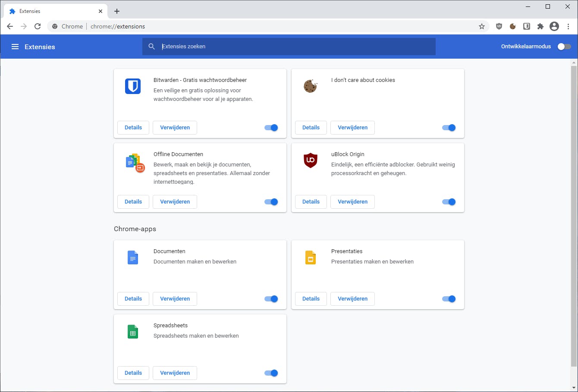The image size is (578, 392).
Task: Remove uBlock Origin with Verwijderen
Action: tap(353, 202)
